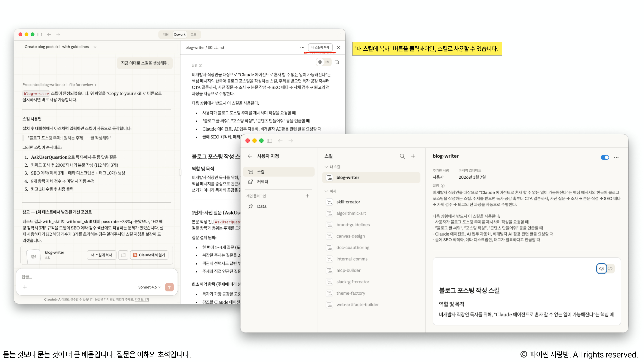This screenshot has width=644, height=362.
Task: Click the attachment plus icon in reply box
Action: tap(25, 287)
